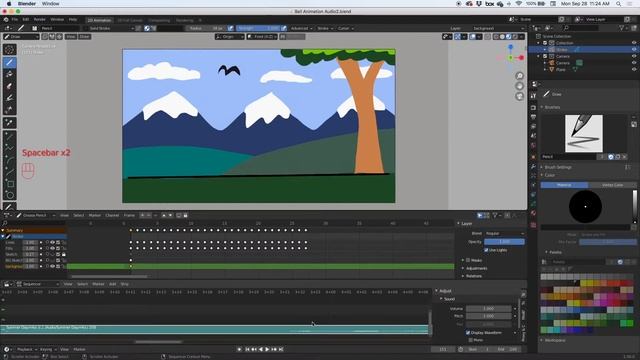
Task: Select the Box shape tool
Action: (x=10, y=183)
